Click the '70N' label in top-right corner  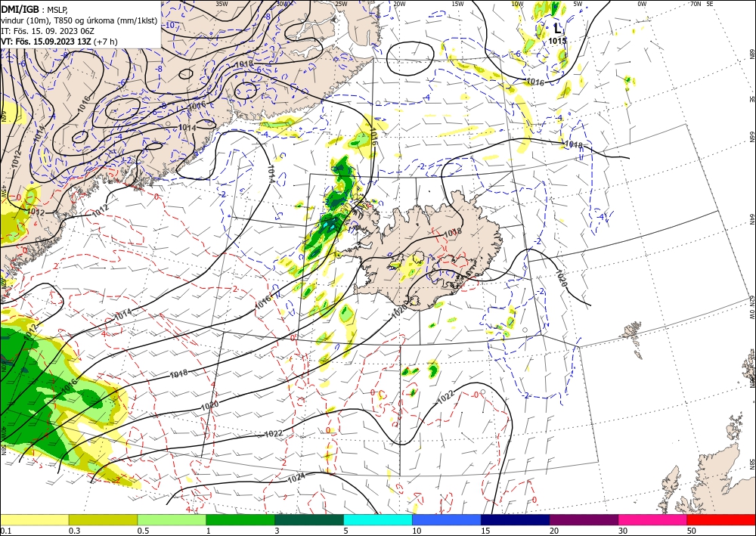pos(696,3)
